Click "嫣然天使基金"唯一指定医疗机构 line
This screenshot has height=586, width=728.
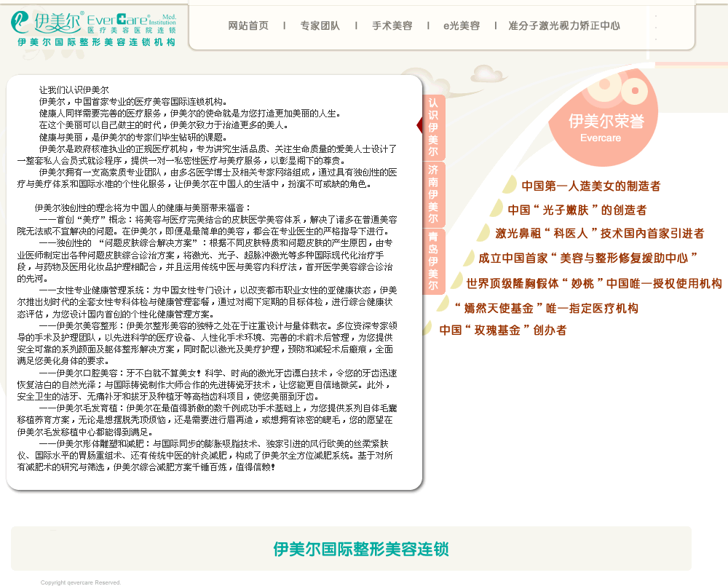(x=547, y=308)
